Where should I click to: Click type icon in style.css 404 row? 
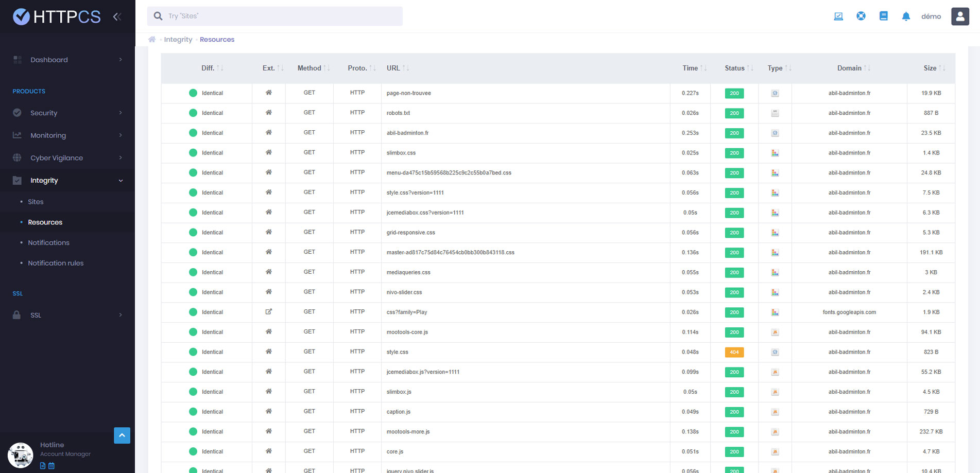coord(775,352)
